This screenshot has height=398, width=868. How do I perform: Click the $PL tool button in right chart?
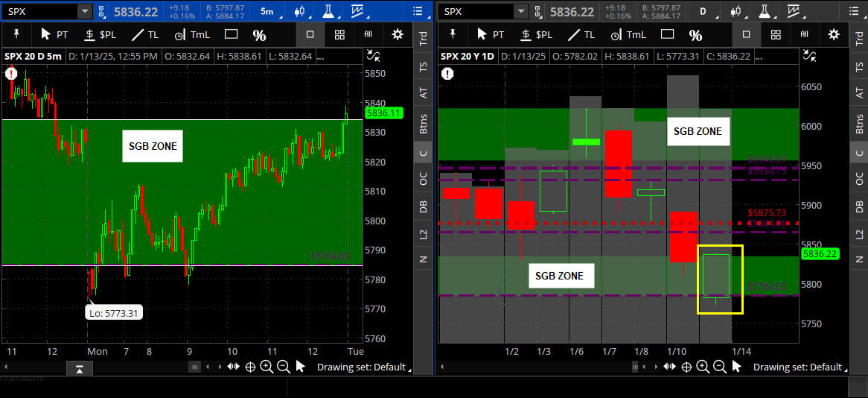pos(536,35)
